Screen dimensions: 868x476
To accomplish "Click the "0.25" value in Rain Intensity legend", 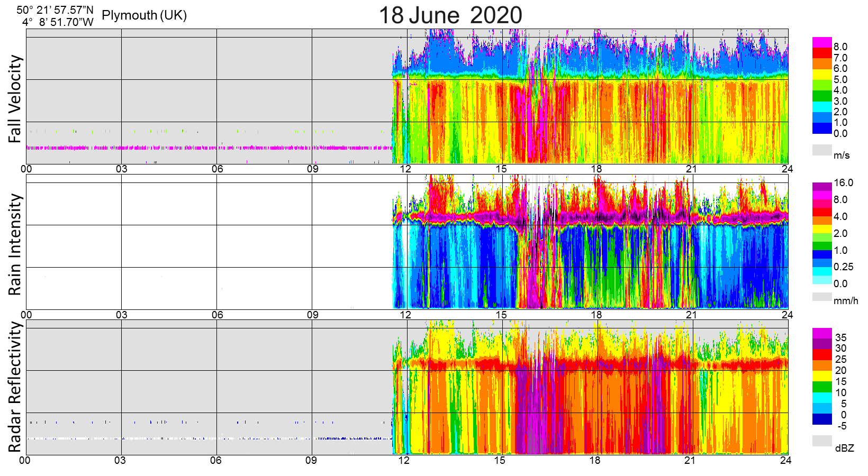I will (844, 267).
